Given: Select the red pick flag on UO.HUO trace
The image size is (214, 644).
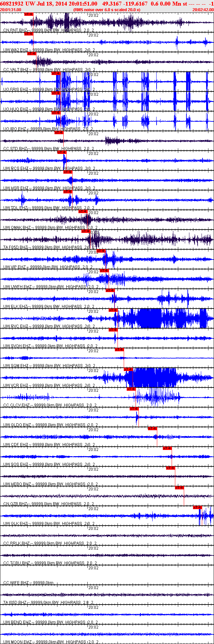Looking at the screenshot, I should click(56, 93).
